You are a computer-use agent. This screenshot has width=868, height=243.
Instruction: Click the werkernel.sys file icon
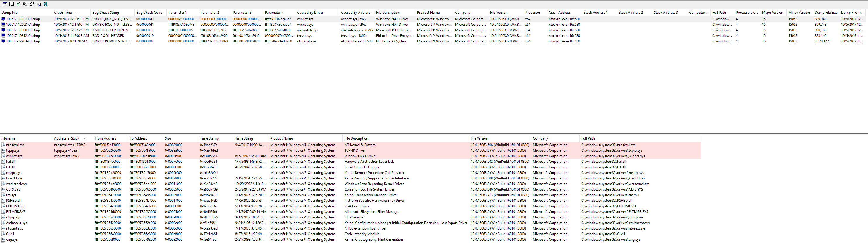click(4, 184)
